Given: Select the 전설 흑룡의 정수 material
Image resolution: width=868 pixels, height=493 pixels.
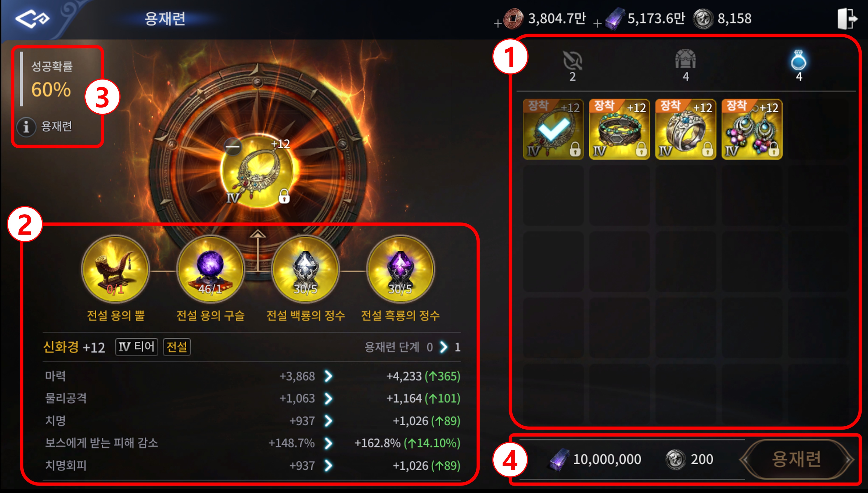Looking at the screenshot, I should click(x=400, y=269).
